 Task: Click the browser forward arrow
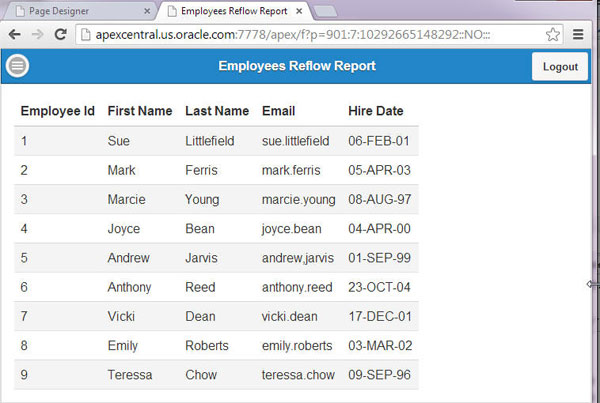38,34
